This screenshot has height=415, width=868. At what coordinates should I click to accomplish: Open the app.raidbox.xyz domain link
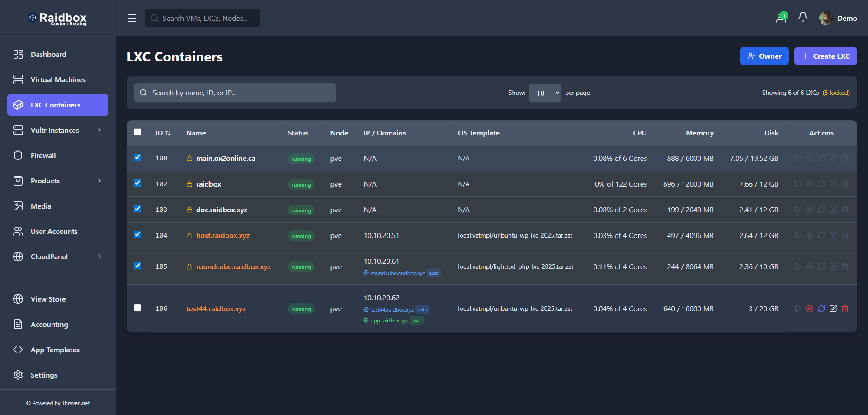point(389,321)
